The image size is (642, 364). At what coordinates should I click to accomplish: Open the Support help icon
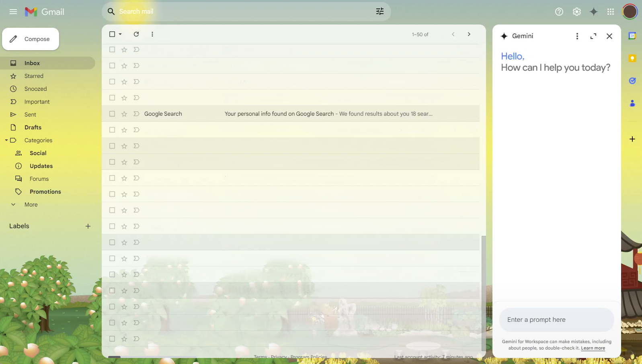point(559,12)
